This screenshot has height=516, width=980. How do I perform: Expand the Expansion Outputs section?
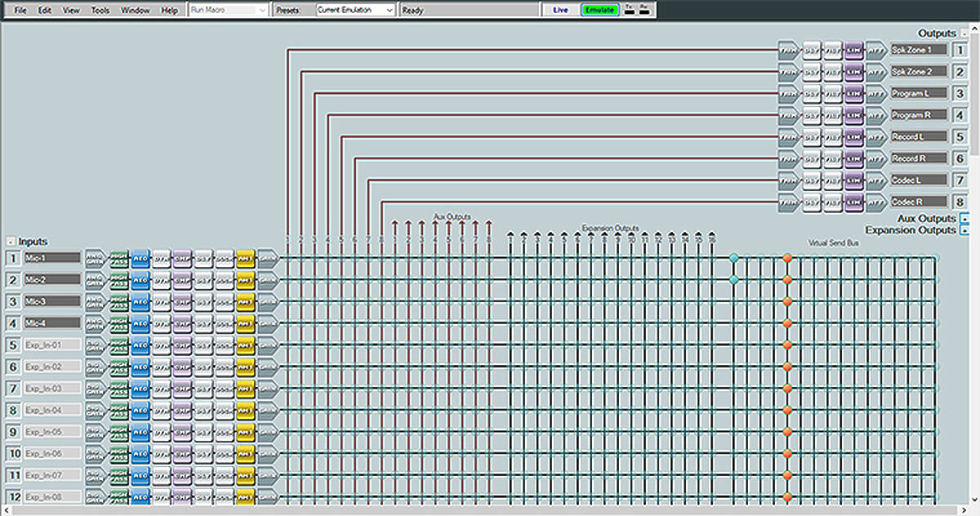(964, 230)
